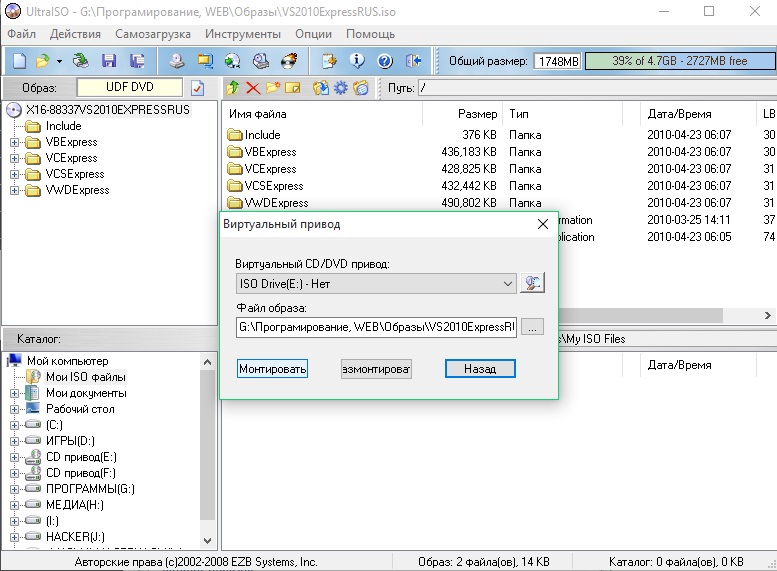The height and width of the screenshot is (571, 777).
Task: Click the New folder icon with star
Action: pyautogui.click(x=273, y=88)
